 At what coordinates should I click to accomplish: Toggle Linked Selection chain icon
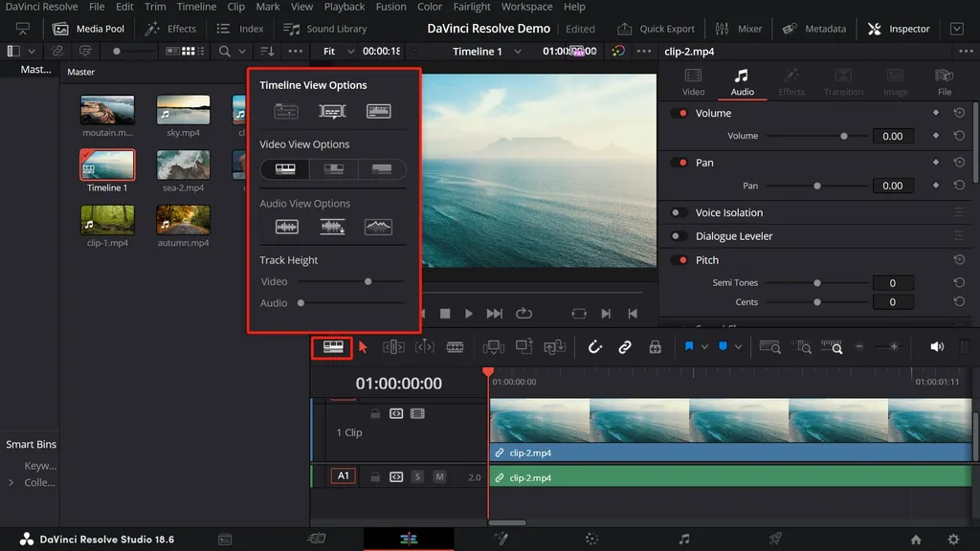point(624,347)
